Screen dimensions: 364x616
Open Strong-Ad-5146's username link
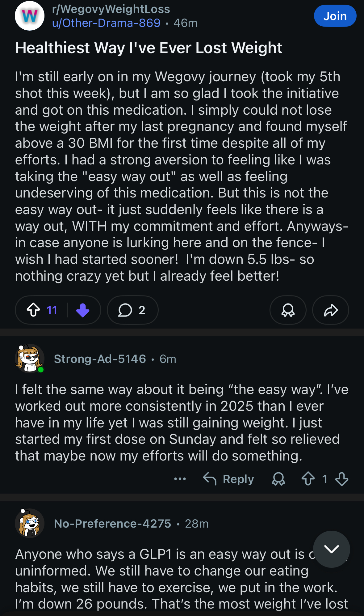pyautogui.click(x=100, y=359)
